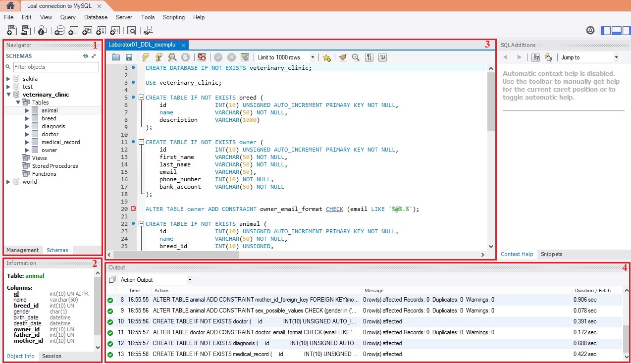Stop the query being executed
The image size is (631, 364).
click(x=185, y=57)
